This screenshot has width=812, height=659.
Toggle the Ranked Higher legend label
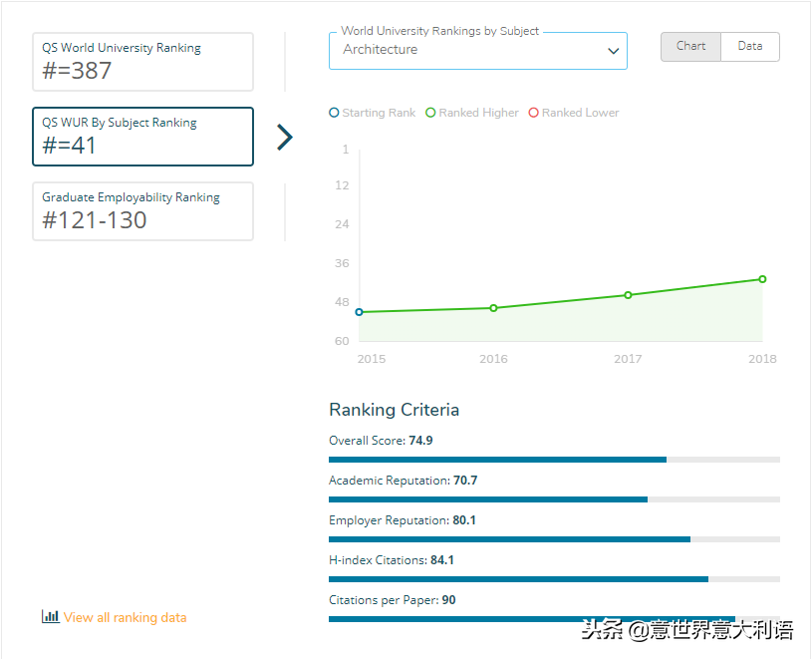[478, 113]
